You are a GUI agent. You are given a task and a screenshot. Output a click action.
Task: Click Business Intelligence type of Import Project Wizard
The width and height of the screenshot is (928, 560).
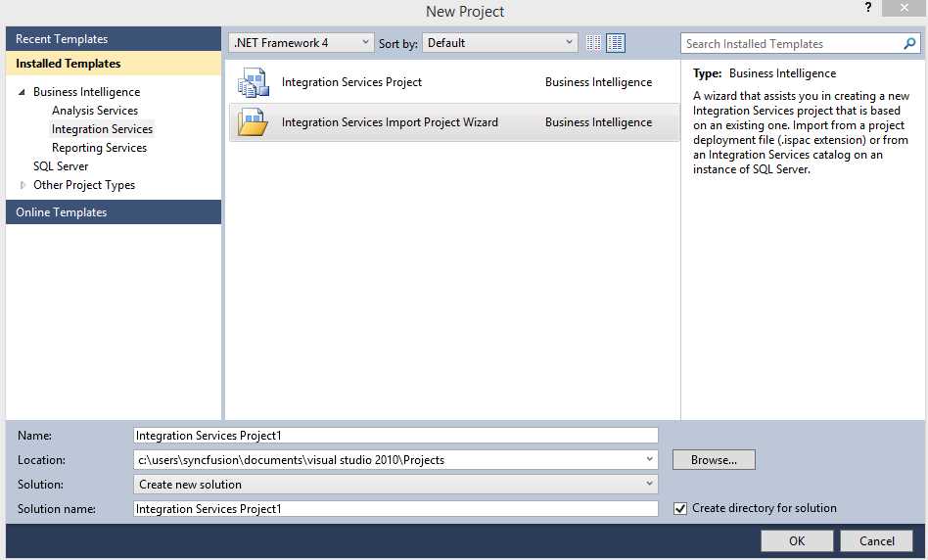tap(598, 122)
